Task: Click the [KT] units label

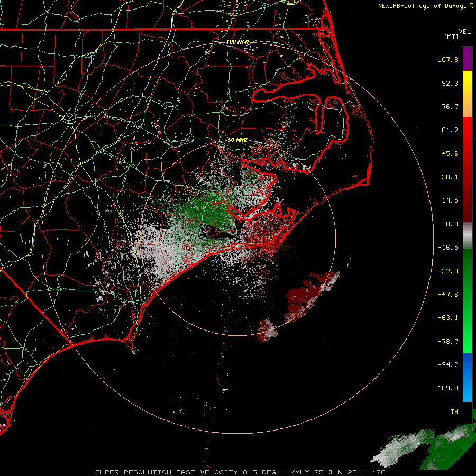Action: tap(452, 36)
